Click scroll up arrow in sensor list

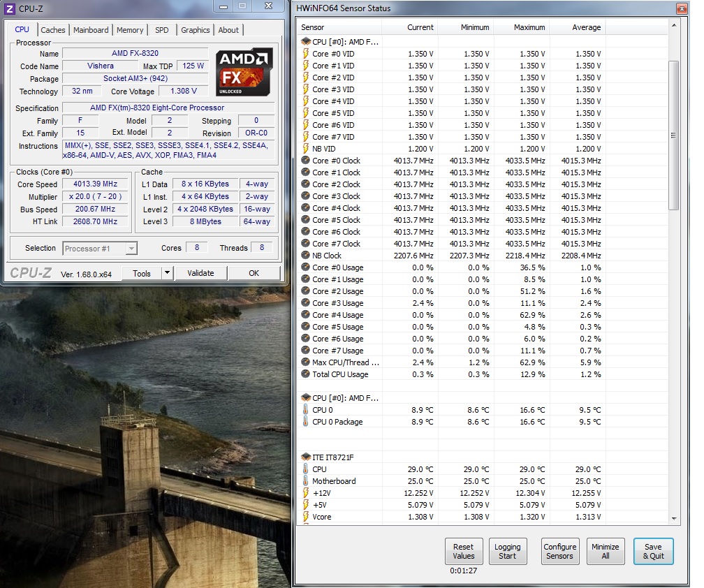click(x=673, y=26)
